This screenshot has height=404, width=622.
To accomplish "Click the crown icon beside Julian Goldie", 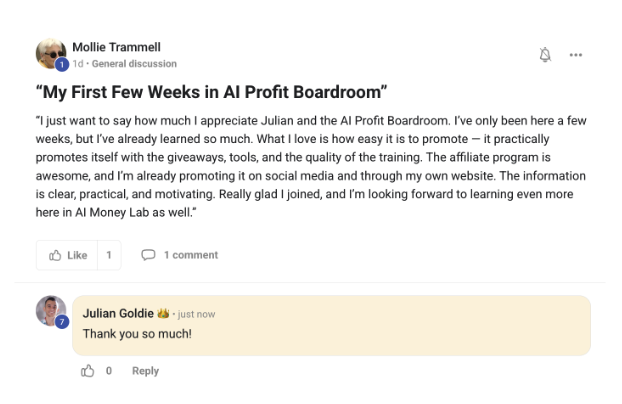I will point(163,313).
